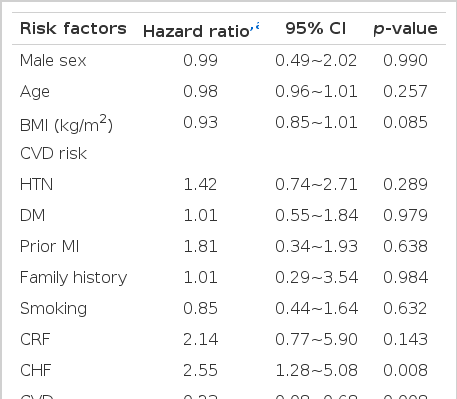Select the BMI (kg/m2) row label
This screenshot has height=399, width=457.
[66, 123]
